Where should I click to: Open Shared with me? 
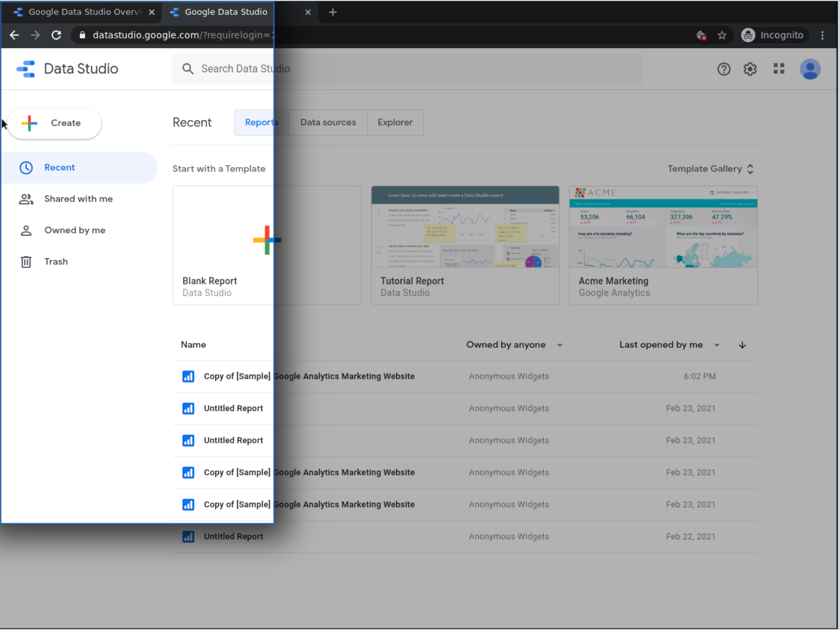[79, 199]
